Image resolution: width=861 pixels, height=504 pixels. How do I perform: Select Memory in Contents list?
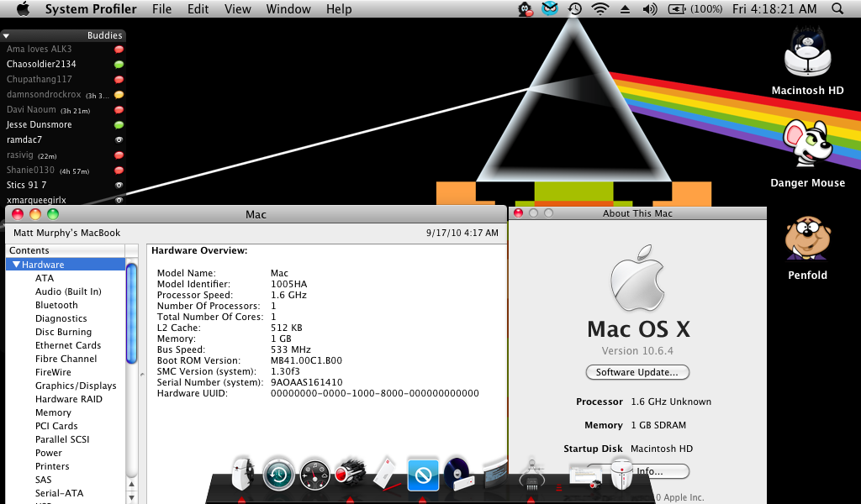coord(53,412)
